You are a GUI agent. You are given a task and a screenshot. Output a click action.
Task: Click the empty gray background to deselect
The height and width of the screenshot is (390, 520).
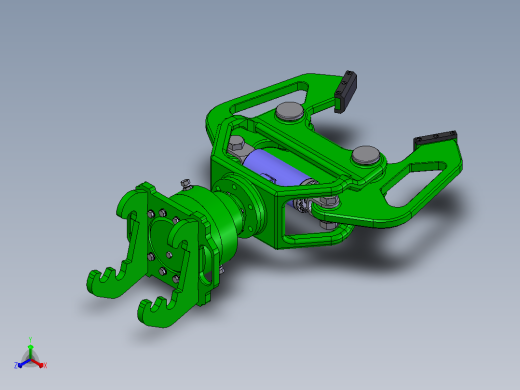[x=100, y=83]
